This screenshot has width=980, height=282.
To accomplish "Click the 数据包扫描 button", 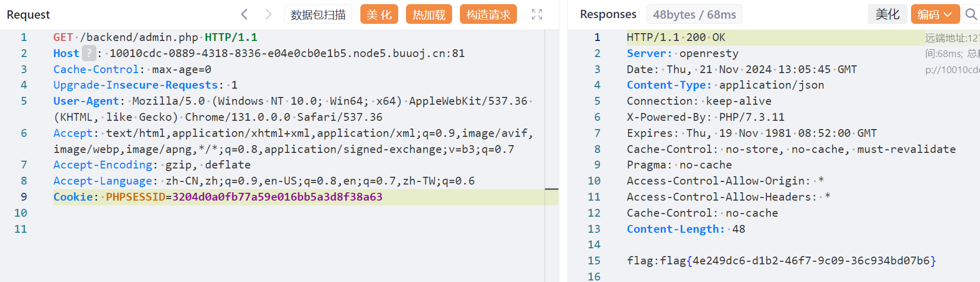I will point(318,15).
